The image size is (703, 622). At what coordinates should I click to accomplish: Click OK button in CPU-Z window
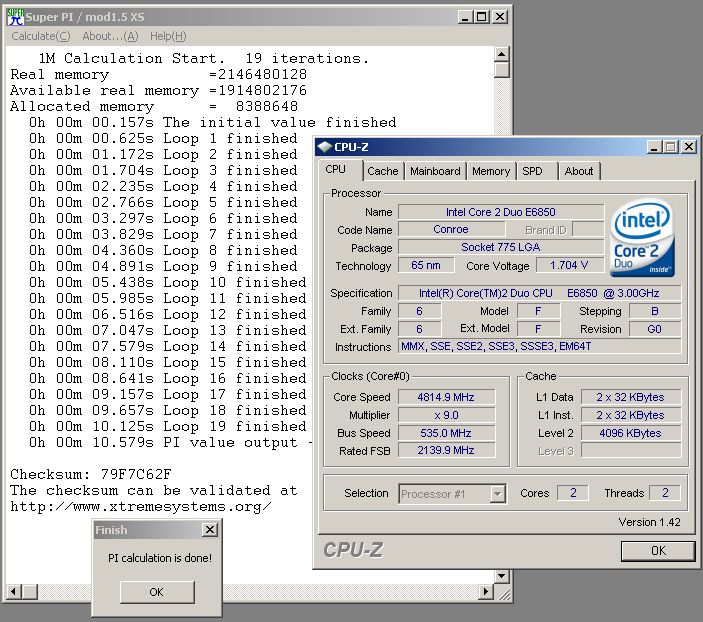tap(658, 551)
